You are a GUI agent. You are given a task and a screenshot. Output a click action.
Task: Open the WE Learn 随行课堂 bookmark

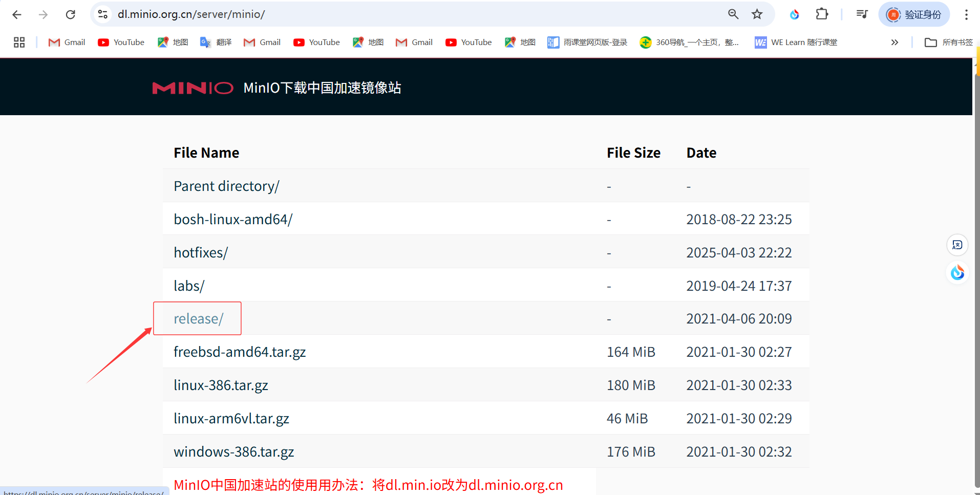[796, 42]
